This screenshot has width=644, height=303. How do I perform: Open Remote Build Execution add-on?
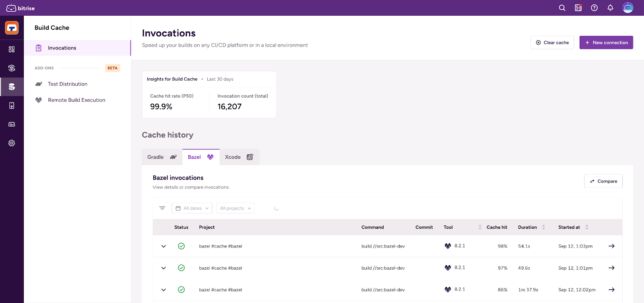pyautogui.click(x=76, y=100)
